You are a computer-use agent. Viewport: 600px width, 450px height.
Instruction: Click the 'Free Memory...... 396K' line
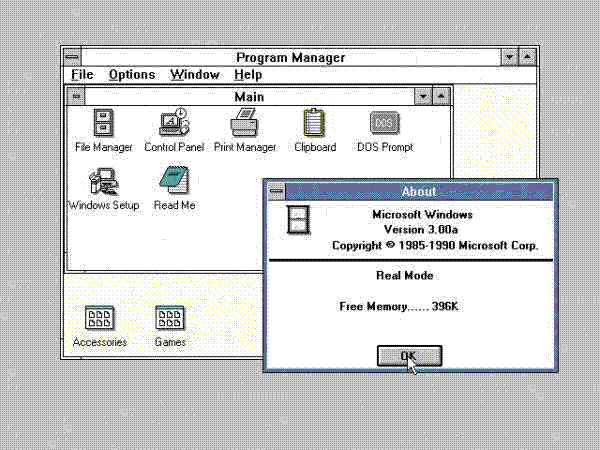[399, 307]
